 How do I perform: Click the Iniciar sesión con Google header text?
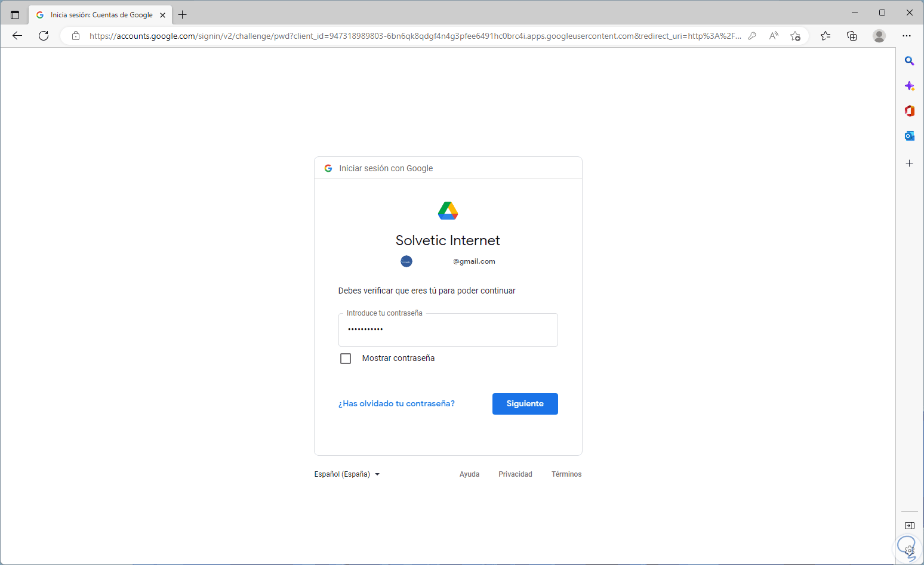[386, 168]
